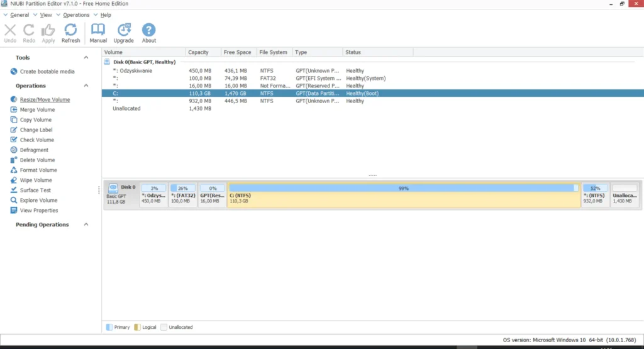This screenshot has width=644, height=349.
Task: Open the Operations menu
Action: coord(76,15)
